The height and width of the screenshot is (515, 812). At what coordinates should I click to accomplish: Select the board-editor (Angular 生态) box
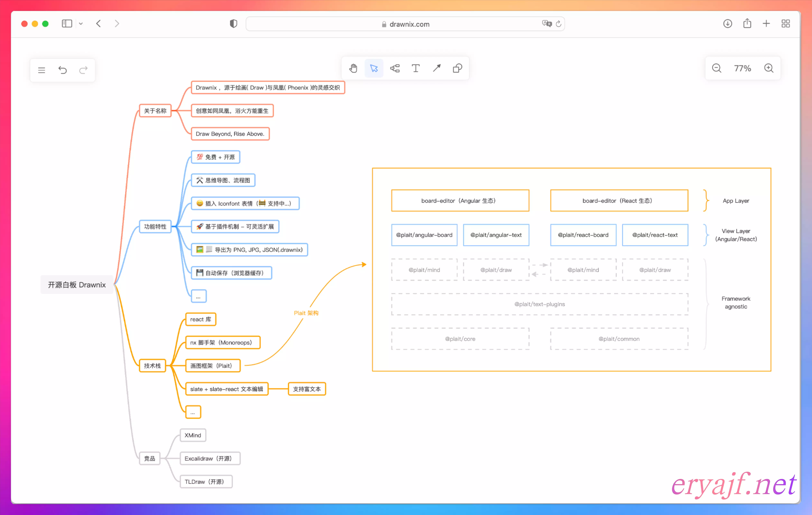[x=460, y=201]
